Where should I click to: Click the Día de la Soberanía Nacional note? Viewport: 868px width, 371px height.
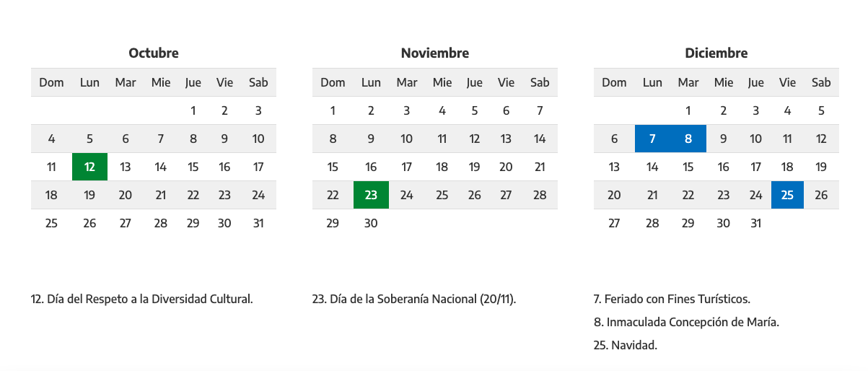[415, 299]
